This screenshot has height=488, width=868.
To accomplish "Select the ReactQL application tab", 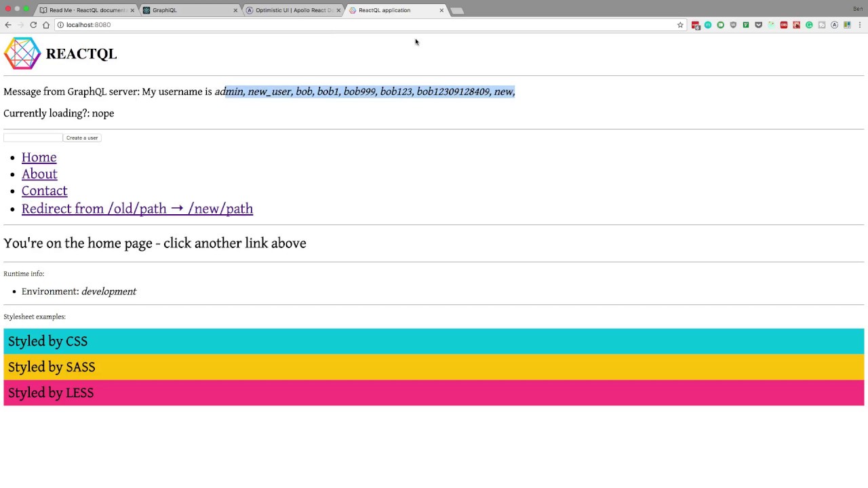I will coord(396,10).
